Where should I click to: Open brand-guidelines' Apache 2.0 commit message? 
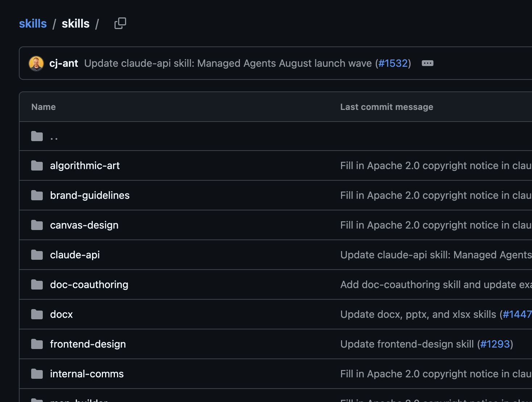(436, 195)
